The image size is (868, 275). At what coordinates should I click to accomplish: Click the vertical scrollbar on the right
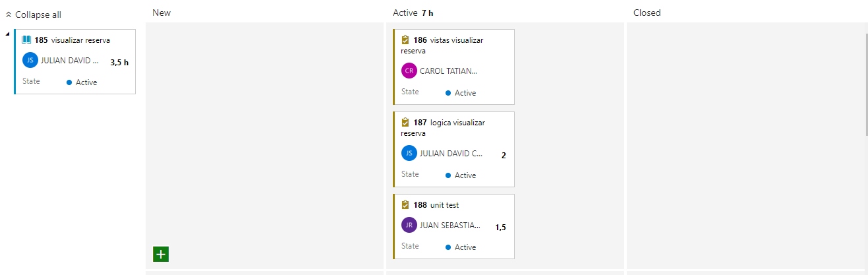[865, 86]
